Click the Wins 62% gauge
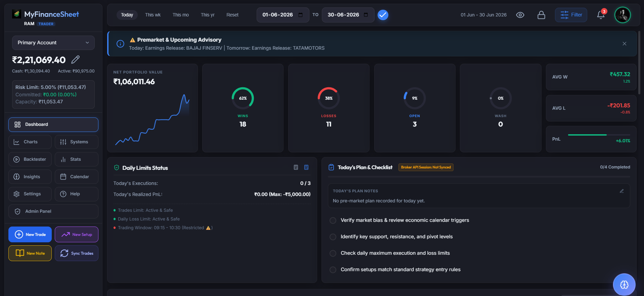Screen dimensions: 644x296 coord(243,98)
